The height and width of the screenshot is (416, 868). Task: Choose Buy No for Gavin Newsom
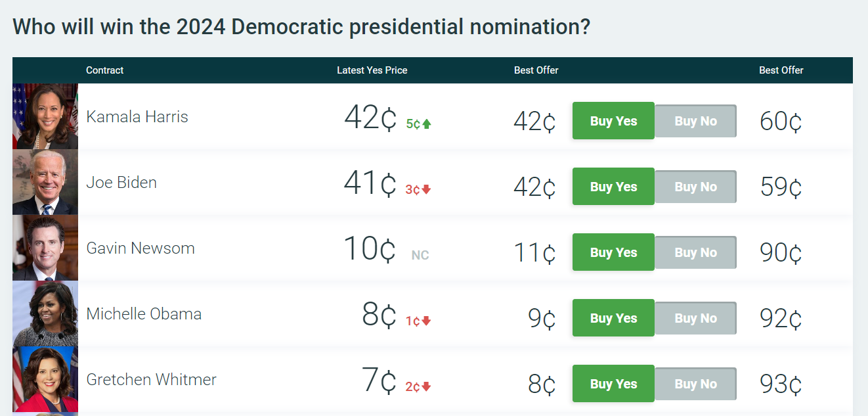(695, 252)
